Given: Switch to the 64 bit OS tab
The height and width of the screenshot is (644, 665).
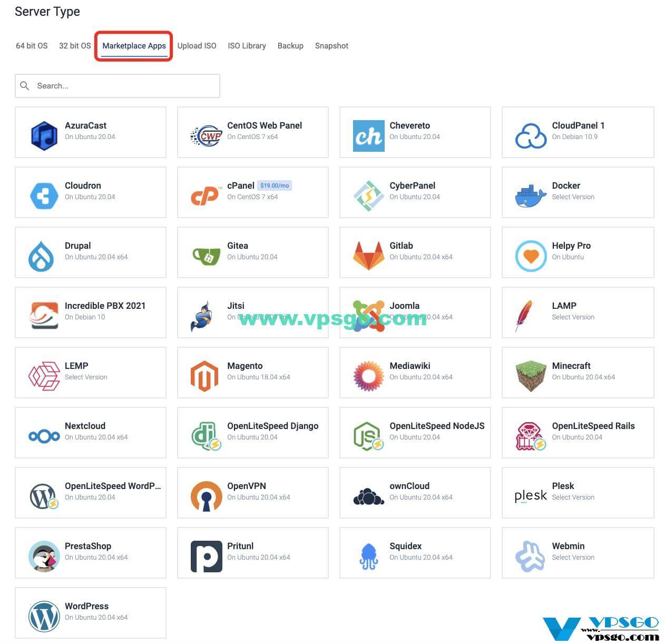Looking at the screenshot, I should [x=32, y=46].
